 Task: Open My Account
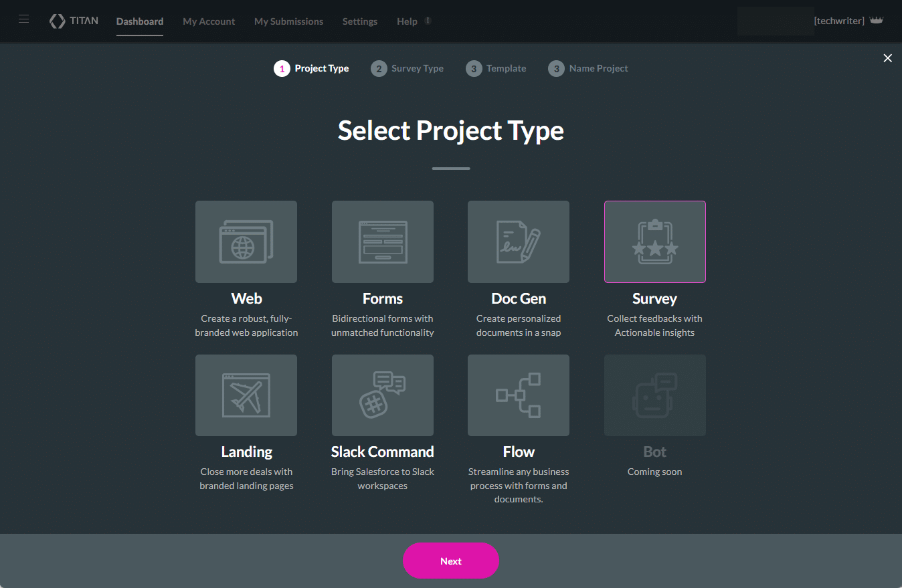tap(209, 21)
